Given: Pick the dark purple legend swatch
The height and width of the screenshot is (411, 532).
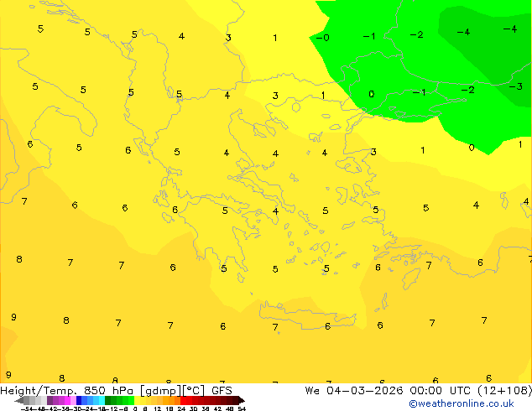Looking at the screenshot, I should tap(50, 401).
